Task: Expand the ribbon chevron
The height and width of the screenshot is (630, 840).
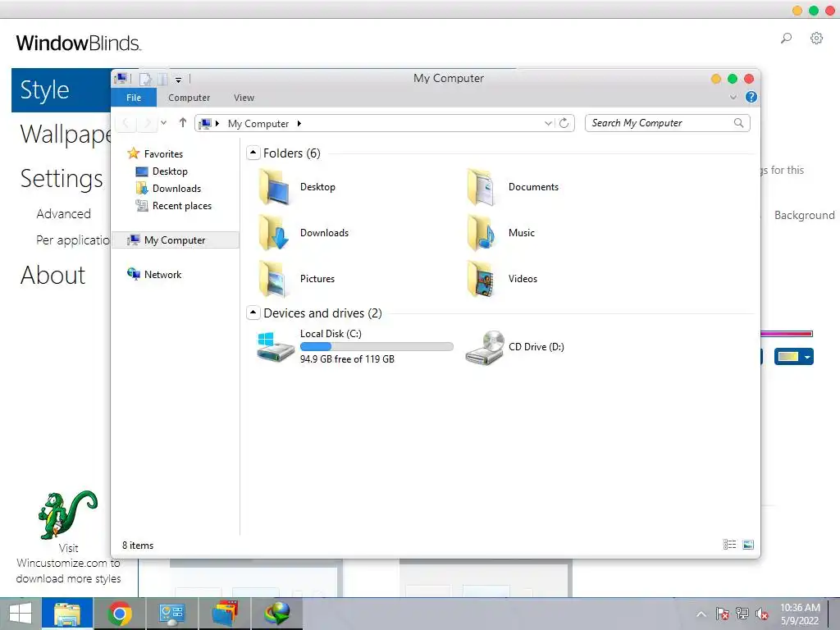Action: pyautogui.click(x=733, y=97)
